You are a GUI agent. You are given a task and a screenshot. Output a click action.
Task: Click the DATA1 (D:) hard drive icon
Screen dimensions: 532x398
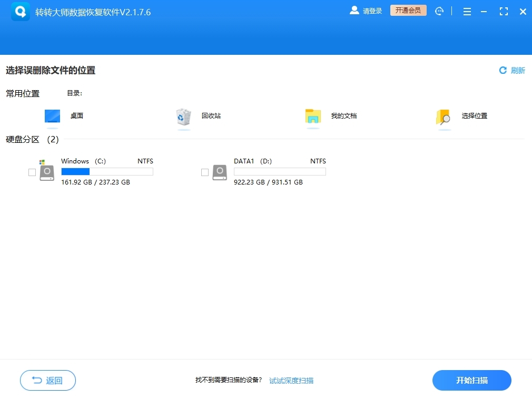tap(219, 171)
